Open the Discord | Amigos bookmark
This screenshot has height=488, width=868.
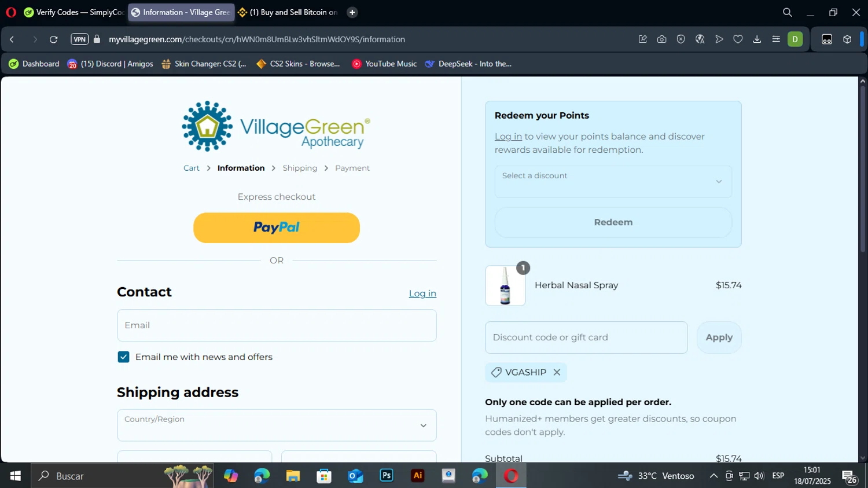[x=110, y=64]
